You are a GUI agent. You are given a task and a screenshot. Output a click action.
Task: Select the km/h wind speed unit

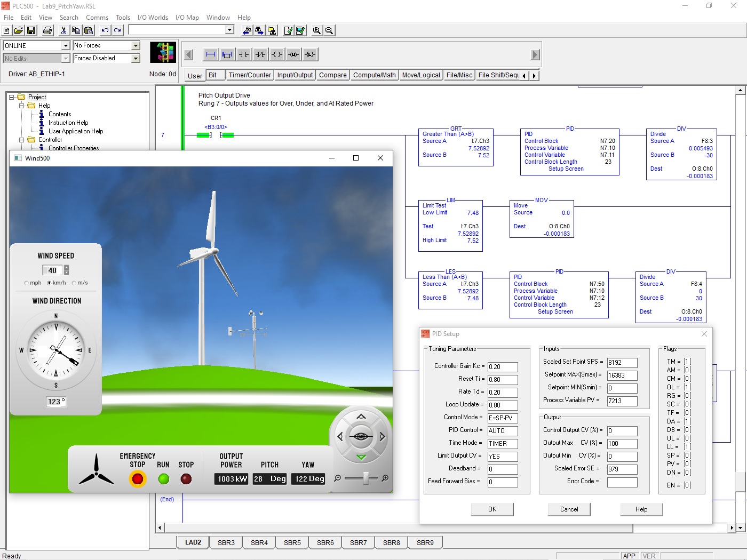(x=50, y=283)
